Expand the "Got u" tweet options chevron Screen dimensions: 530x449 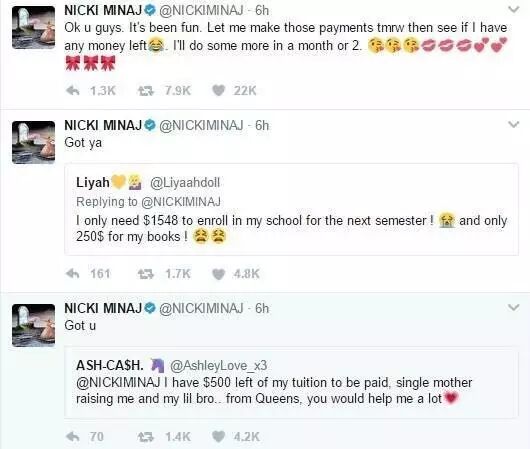click(x=513, y=307)
